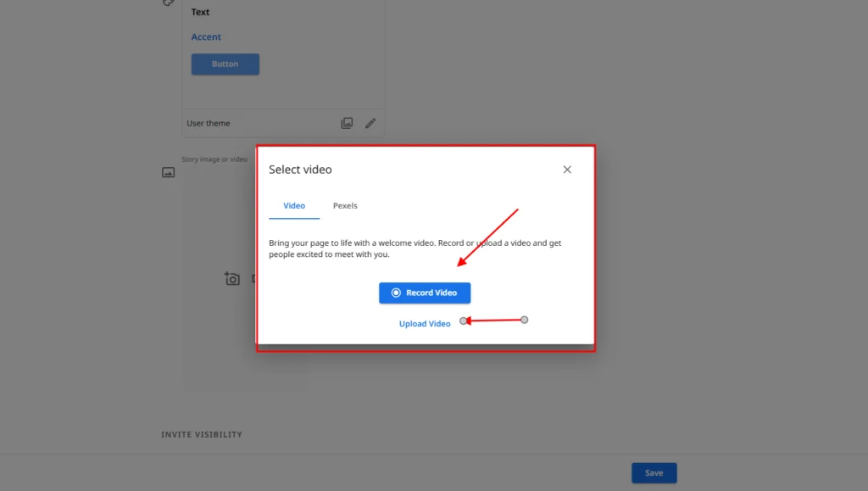Open theme library icon beside User theme
Viewport: 868px width, 491px height.
click(x=347, y=124)
